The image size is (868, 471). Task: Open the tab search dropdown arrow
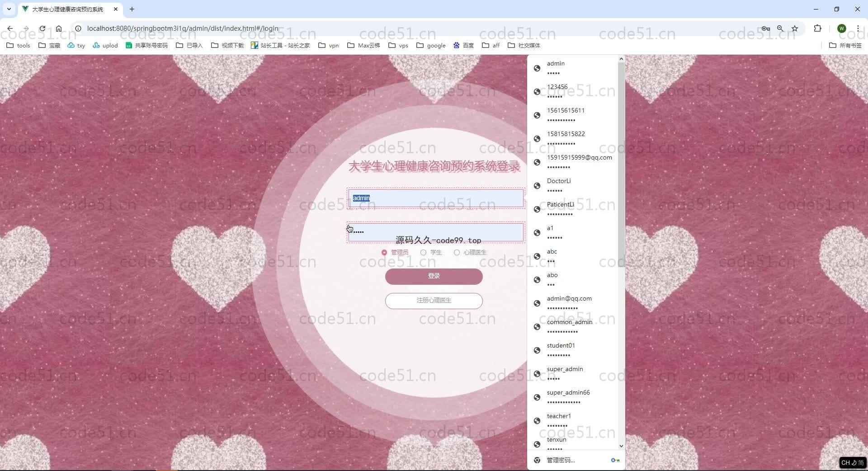[9, 9]
